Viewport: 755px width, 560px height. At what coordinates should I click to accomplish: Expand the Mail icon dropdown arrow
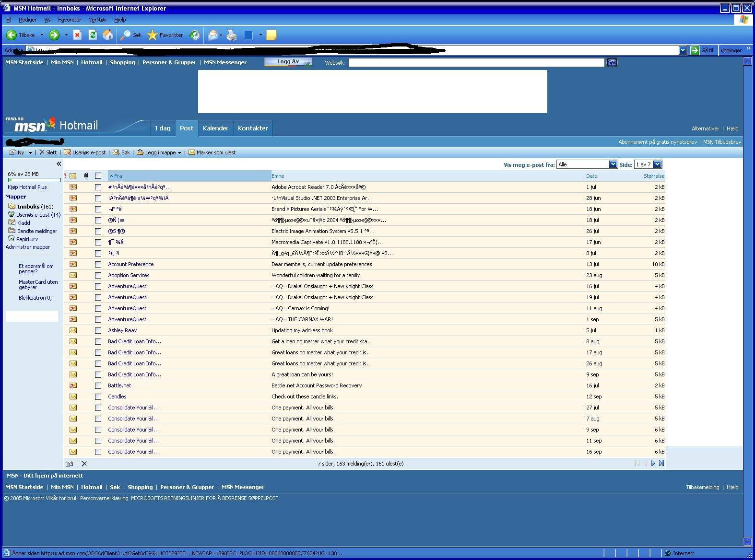coord(221,35)
